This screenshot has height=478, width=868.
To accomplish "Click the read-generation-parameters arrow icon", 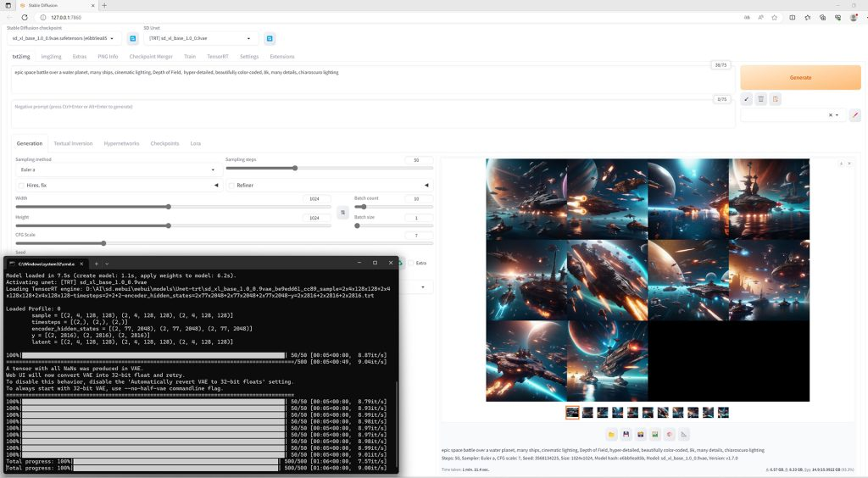I will pyautogui.click(x=746, y=99).
